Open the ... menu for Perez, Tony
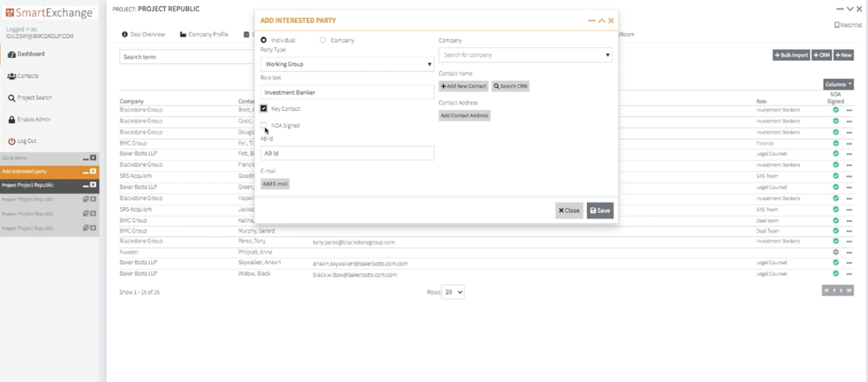Screen dimensions: 868x382 tap(849, 242)
